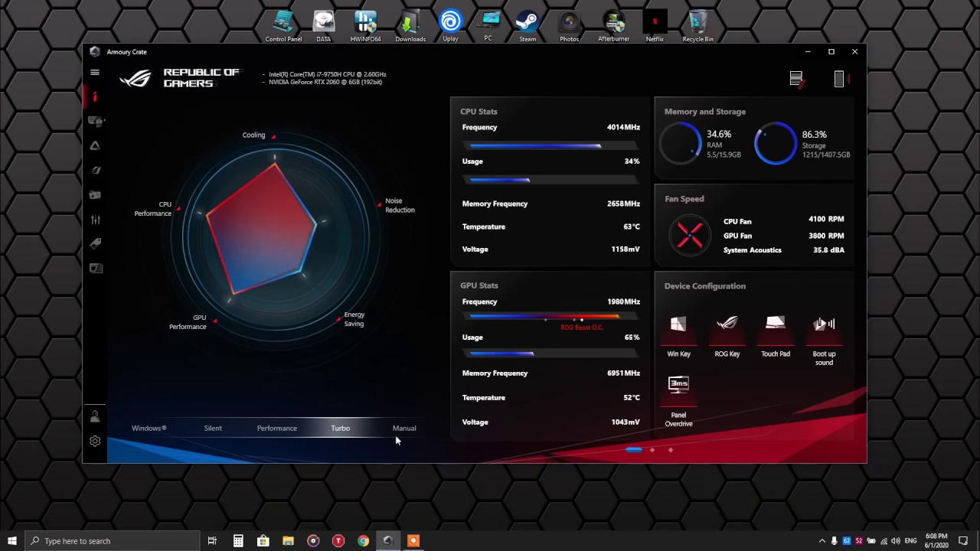
Task: Switch to Silent operating mode
Action: tap(213, 429)
